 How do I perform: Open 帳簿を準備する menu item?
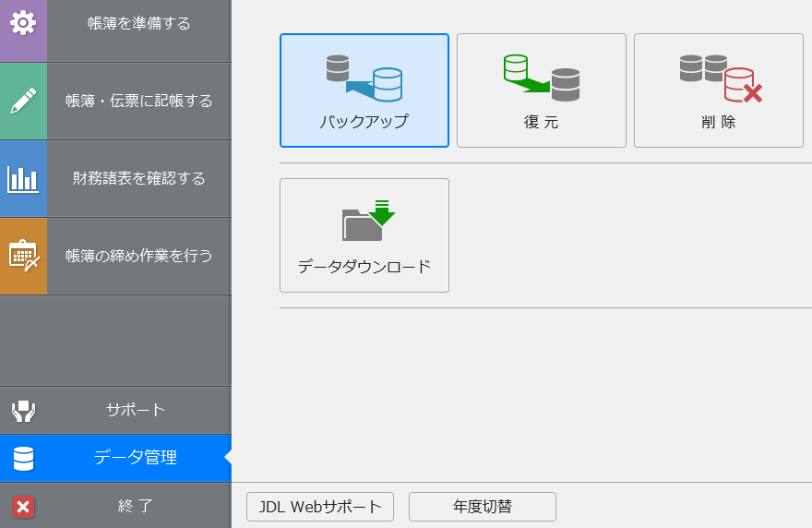pos(138,23)
